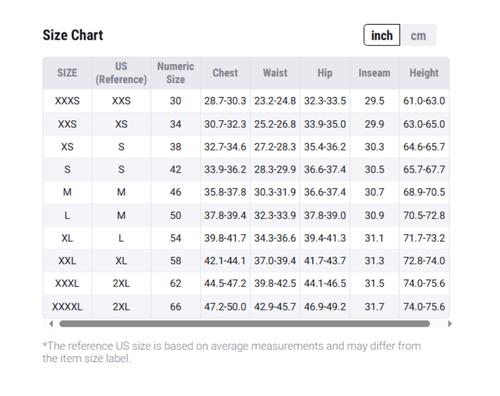The width and height of the screenshot is (500, 396).
Task: Click the horizontal scrollbar thumb
Action: pyautogui.click(x=244, y=324)
